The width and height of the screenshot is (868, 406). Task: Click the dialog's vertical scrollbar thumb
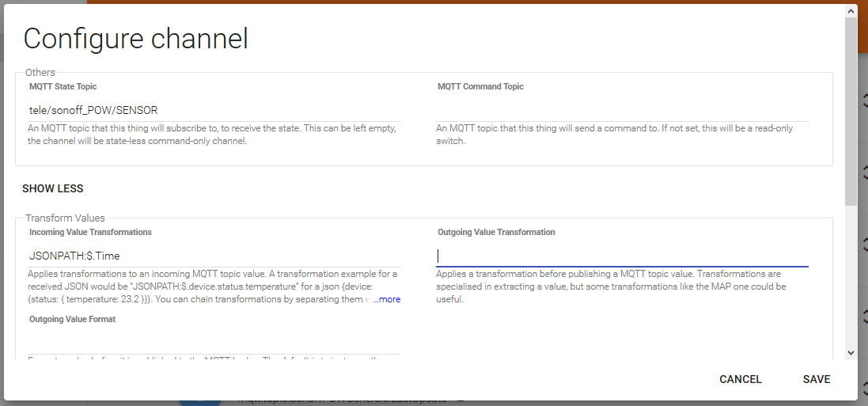tap(851, 111)
